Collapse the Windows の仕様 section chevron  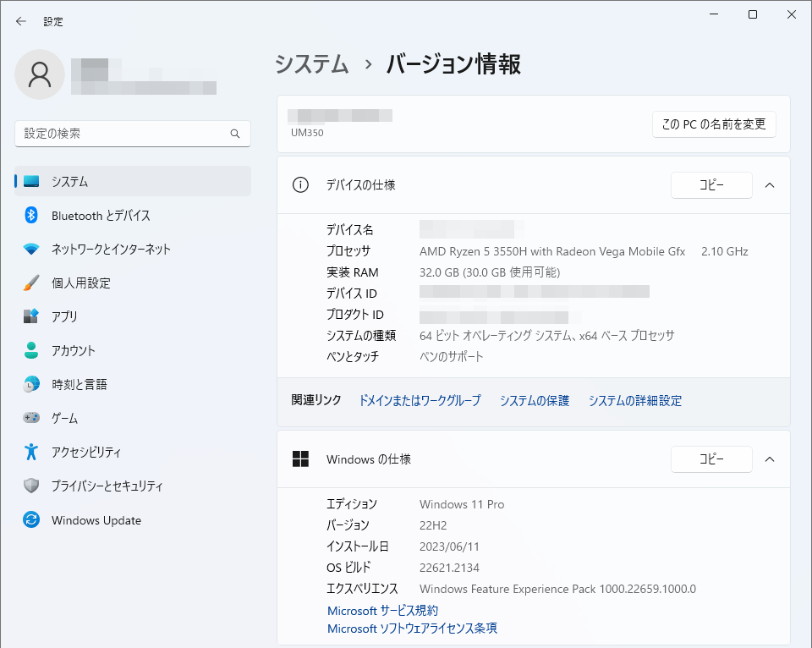coord(770,459)
